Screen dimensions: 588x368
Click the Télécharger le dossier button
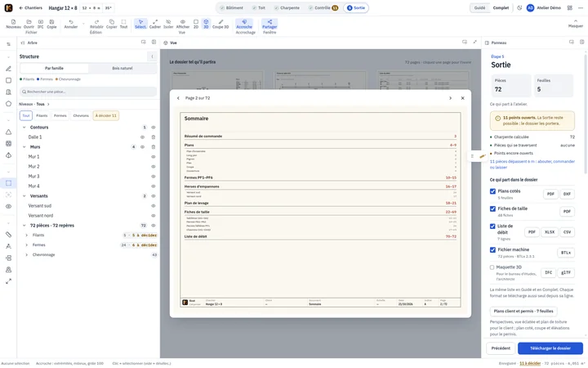pyautogui.click(x=550, y=348)
